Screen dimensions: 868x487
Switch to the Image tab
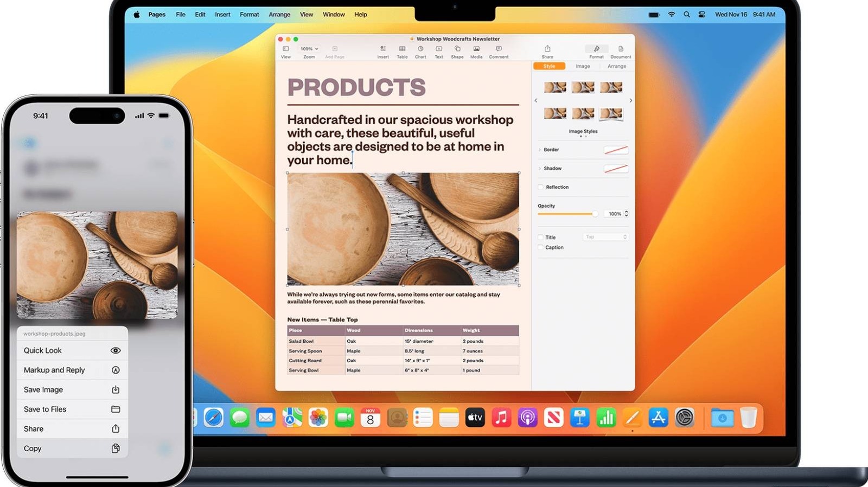pyautogui.click(x=583, y=66)
